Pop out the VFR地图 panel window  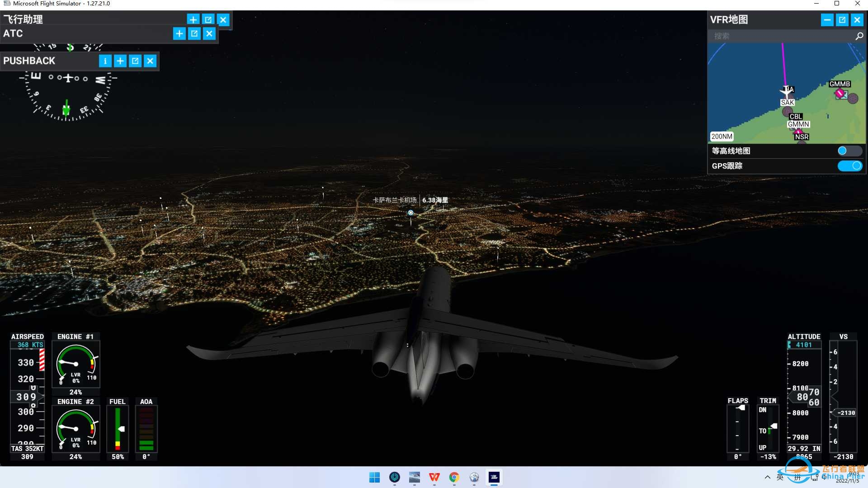842,20
